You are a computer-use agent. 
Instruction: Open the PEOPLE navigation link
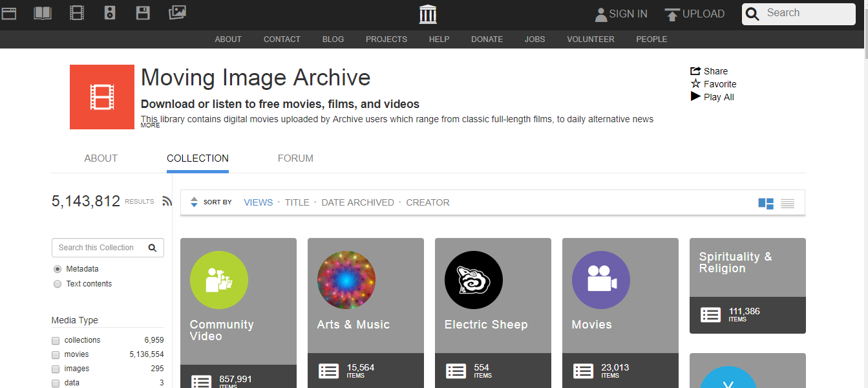(651, 39)
